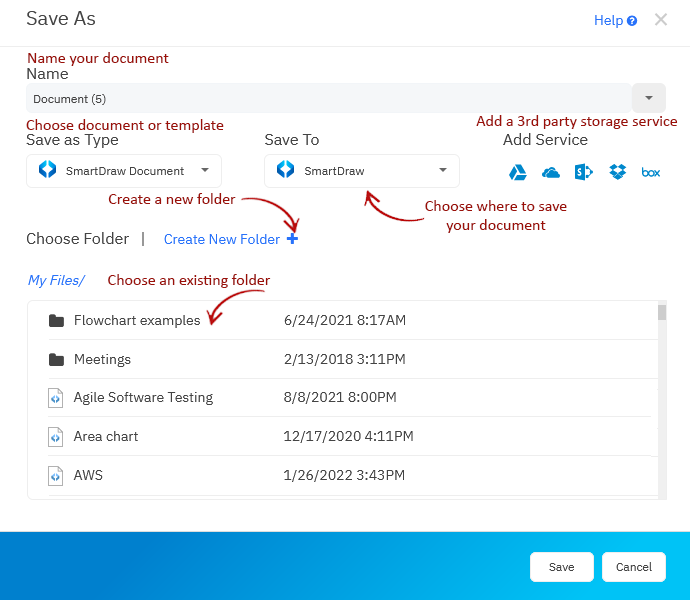Select the Agile Software Testing file
This screenshot has height=600, width=690.
143,397
